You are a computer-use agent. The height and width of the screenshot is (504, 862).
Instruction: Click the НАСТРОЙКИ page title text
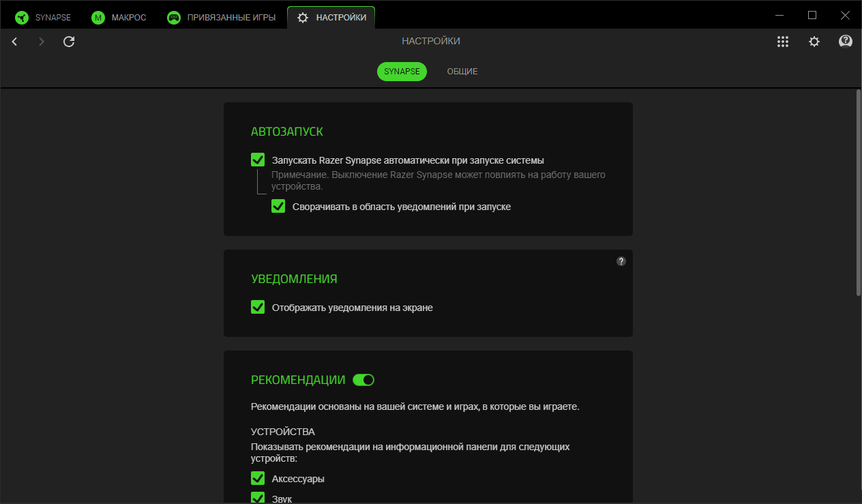[431, 41]
